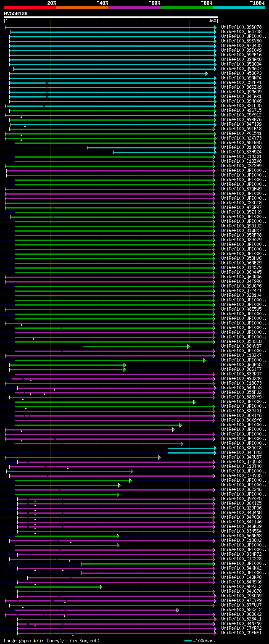Screen dimensions: 269x644
Task: Select hit label UniRef100_A5B6P3
Action: (241, 73)
